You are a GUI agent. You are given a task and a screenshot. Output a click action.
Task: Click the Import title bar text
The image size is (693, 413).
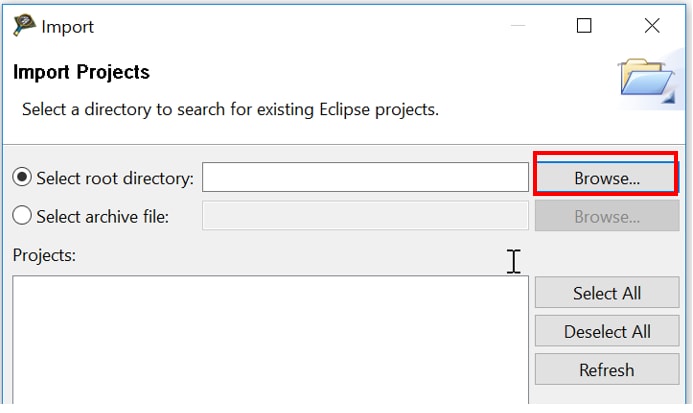(68, 26)
